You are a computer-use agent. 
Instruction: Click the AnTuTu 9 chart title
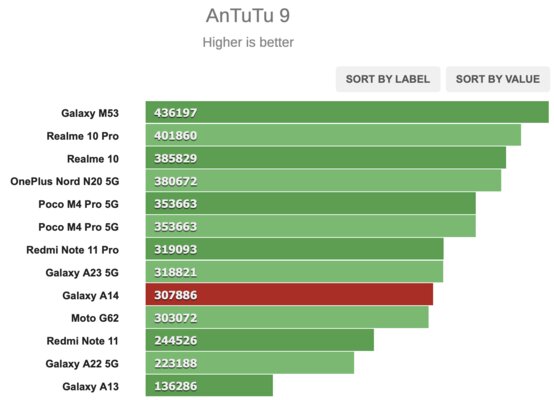248,16
